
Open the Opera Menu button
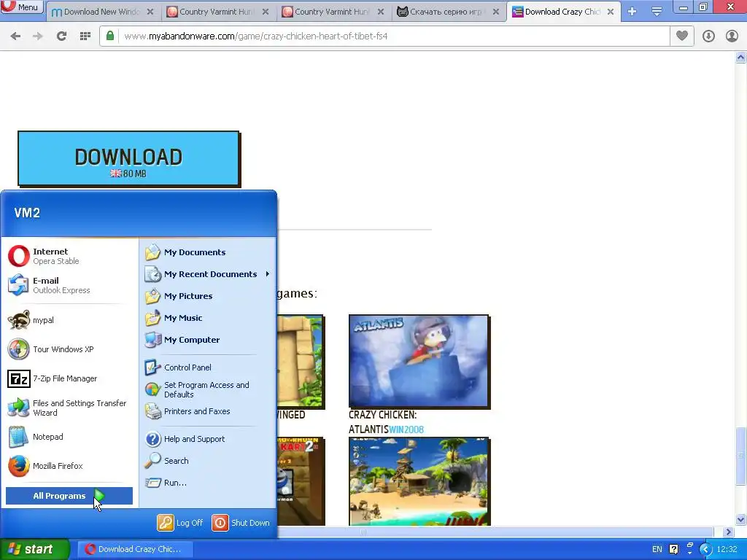point(22,7)
